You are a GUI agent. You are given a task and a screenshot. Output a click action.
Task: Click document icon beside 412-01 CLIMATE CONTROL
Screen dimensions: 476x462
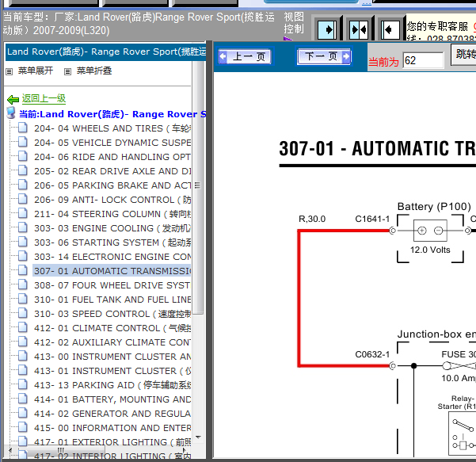tap(23, 328)
